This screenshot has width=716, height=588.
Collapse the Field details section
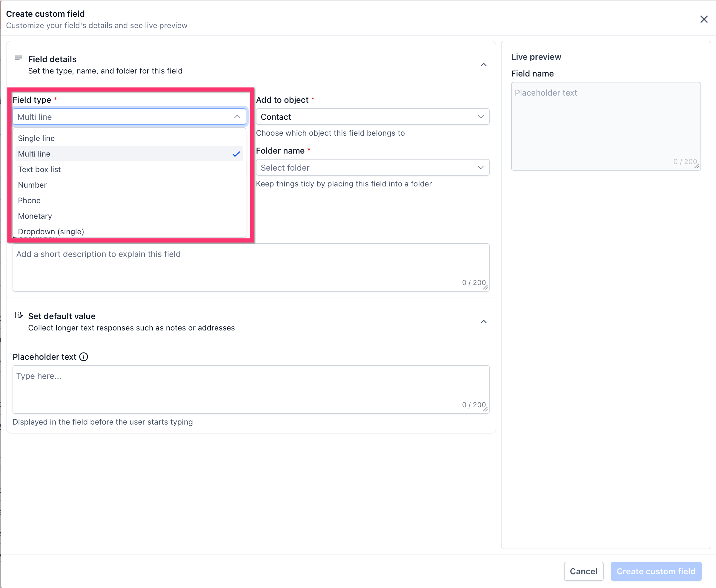pos(483,65)
